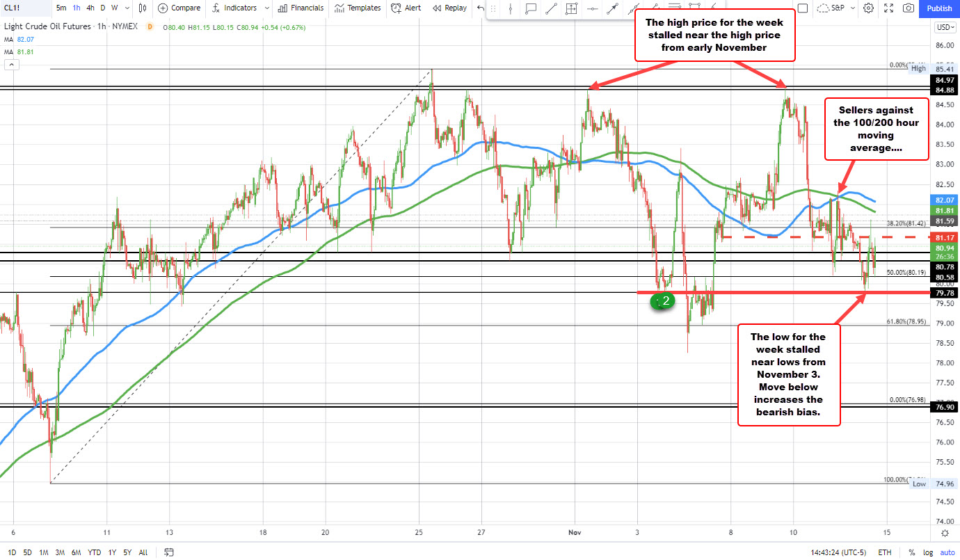The height and width of the screenshot is (560, 960).
Task: Undo the last chart action
Action: pos(481,8)
